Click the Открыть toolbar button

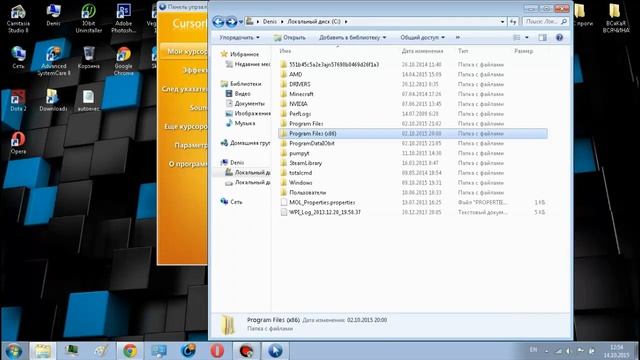coord(289,38)
